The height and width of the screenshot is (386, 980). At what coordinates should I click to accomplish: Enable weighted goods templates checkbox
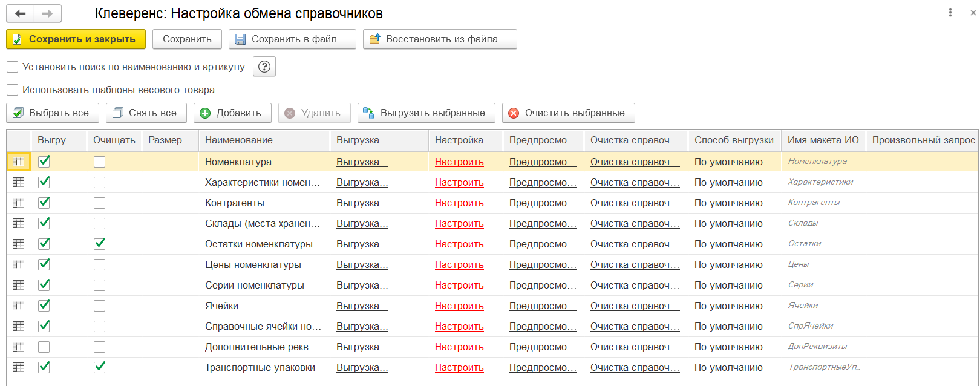pyautogui.click(x=12, y=90)
